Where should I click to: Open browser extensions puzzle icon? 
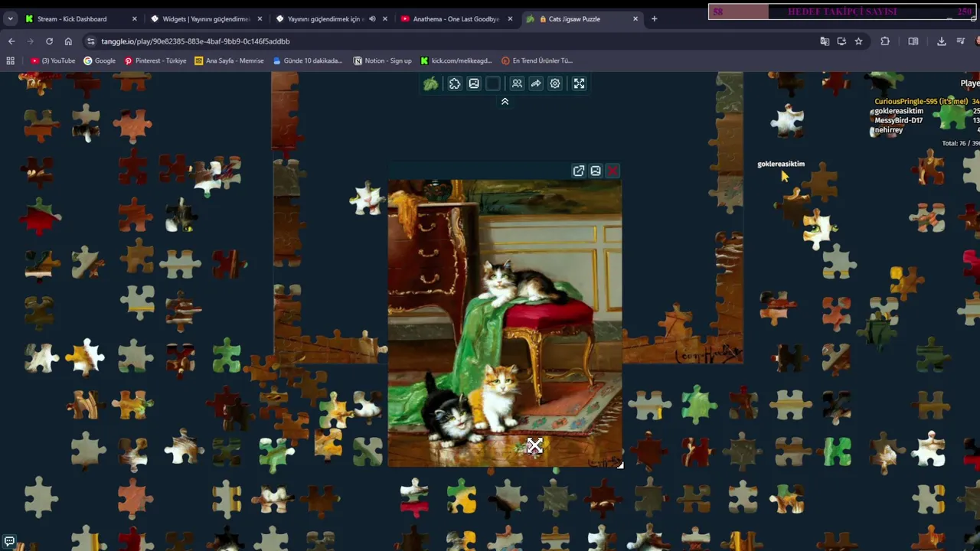point(885,41)
